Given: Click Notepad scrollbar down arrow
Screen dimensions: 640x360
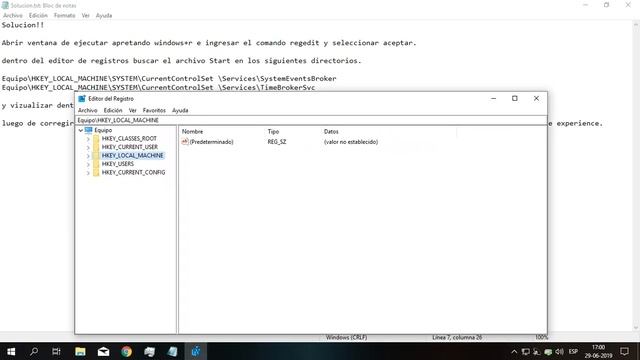Looking at the screenshot, I should click(636, 327).
